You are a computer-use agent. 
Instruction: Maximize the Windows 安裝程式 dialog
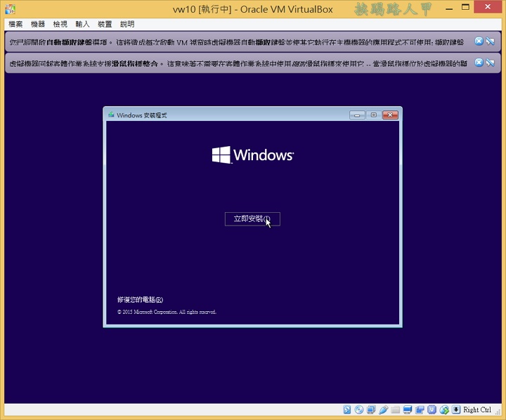[374, 115]
